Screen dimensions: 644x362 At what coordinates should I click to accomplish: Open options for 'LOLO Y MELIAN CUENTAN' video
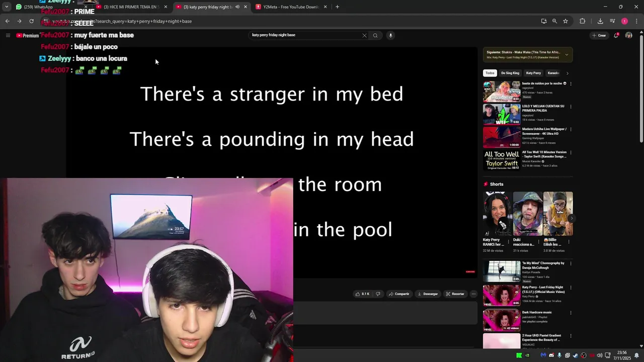(x=571, y=107)
